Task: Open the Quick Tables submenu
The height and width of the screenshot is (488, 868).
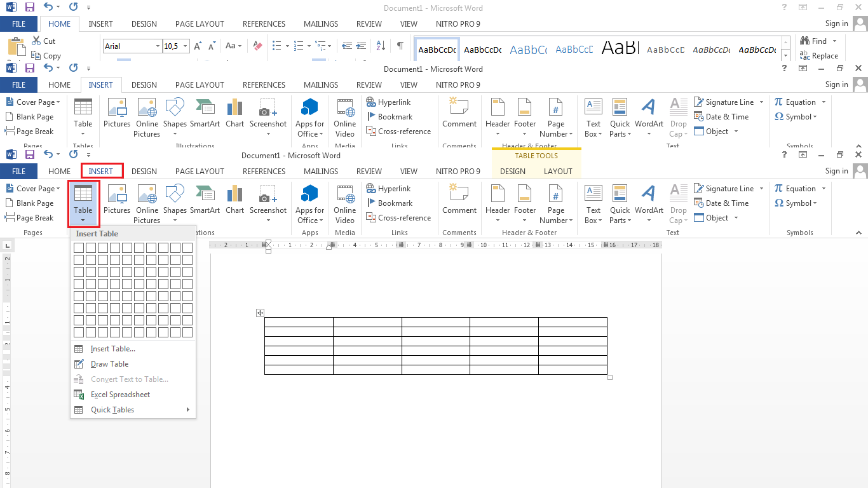Action: coord(133,410)
